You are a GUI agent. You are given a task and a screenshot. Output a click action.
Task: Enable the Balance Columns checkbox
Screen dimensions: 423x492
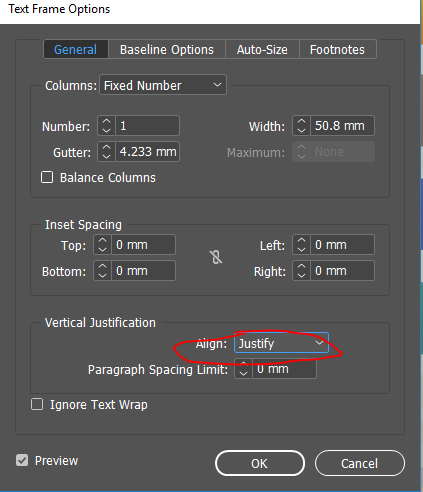tap(47, 177)
